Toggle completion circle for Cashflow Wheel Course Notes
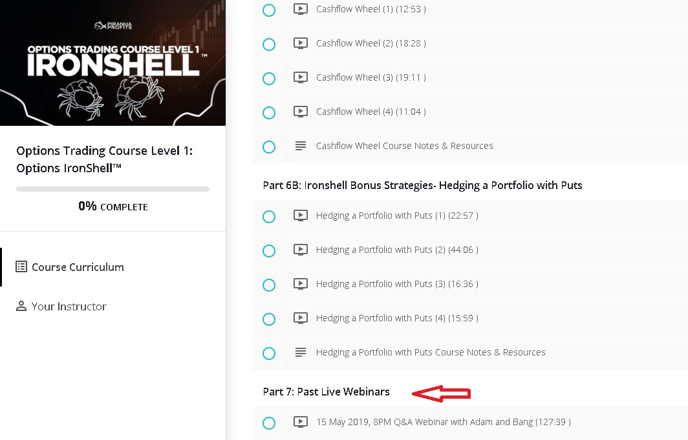This screenshot has height=440, width=688. pos(269,147)
